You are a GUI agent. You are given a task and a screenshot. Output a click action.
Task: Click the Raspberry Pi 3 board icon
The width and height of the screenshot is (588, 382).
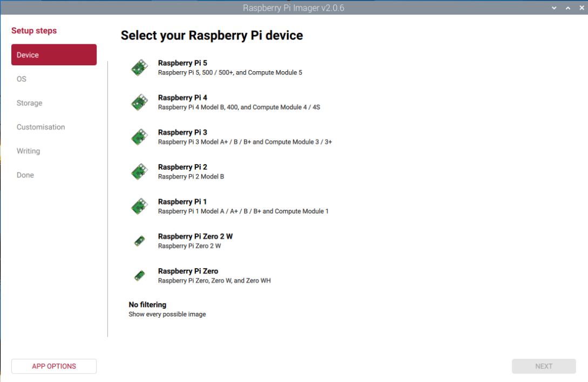[x=139, y=137]
